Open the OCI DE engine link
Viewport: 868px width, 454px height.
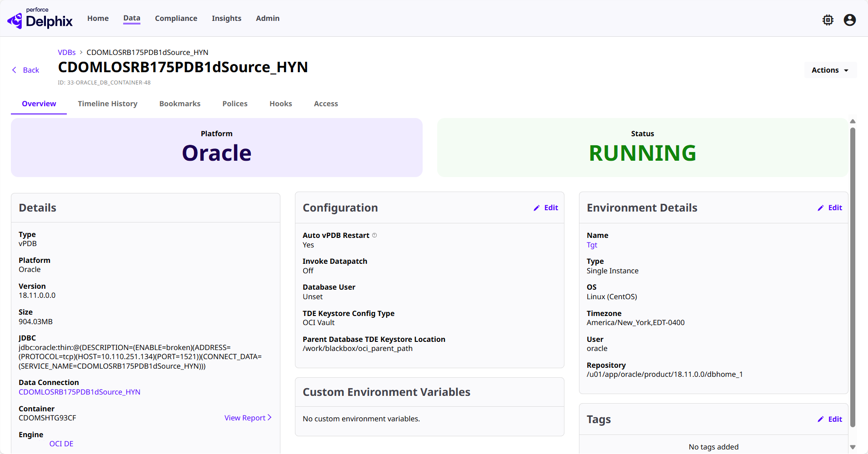[61, 444]
